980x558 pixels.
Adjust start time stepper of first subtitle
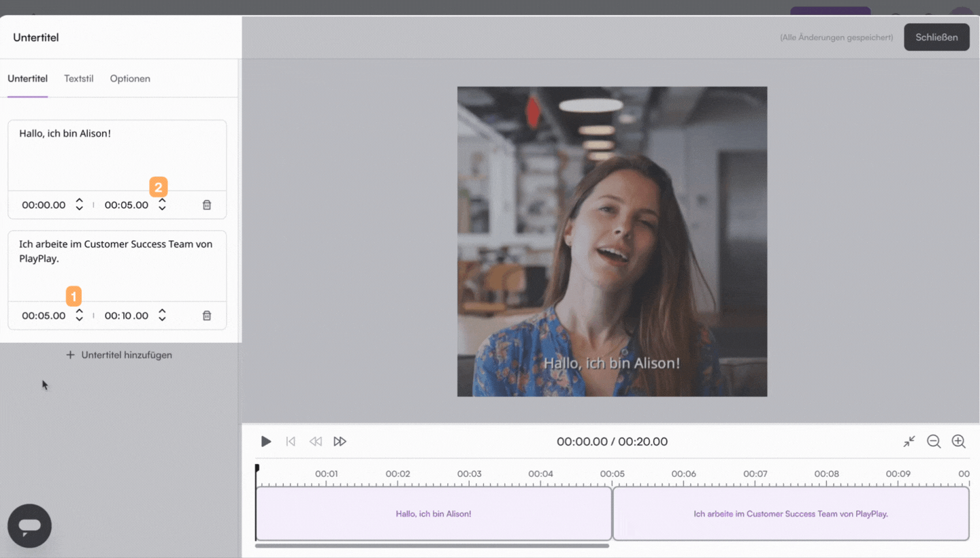(79, 205)
